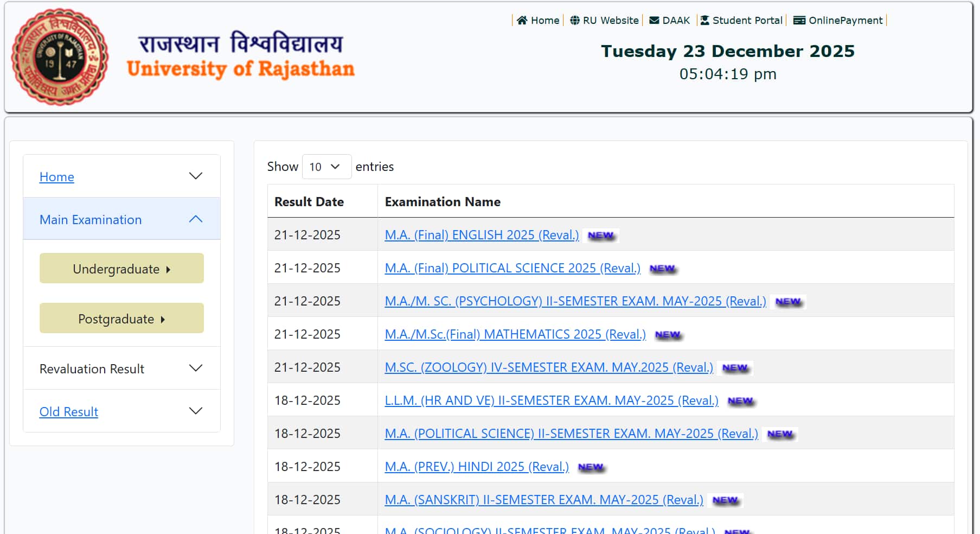
Task: Select Main Examination in the sidebar
Action: (90, 219)
